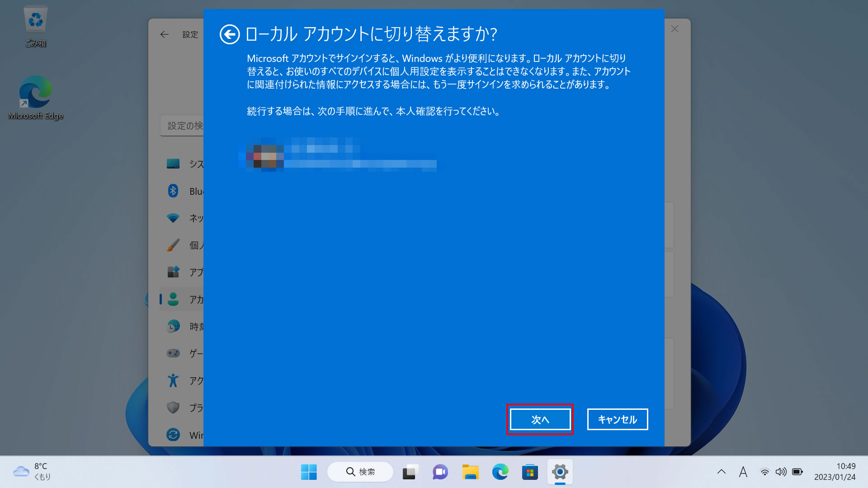The width and height of the screenshot is (868, 488).
Task: Open Windows Update icon in sidebar
Action: [173, 435]
